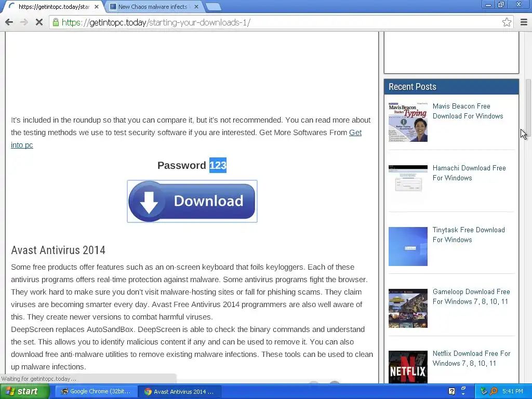Click the green shield tray icon
532x399 pixels.
pos(484,391)
